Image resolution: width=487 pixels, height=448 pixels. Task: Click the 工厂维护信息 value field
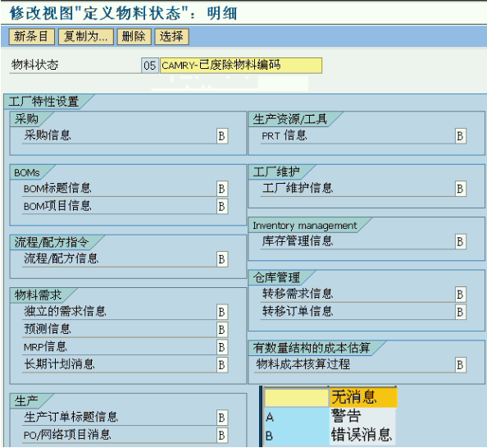coord(460,189)
